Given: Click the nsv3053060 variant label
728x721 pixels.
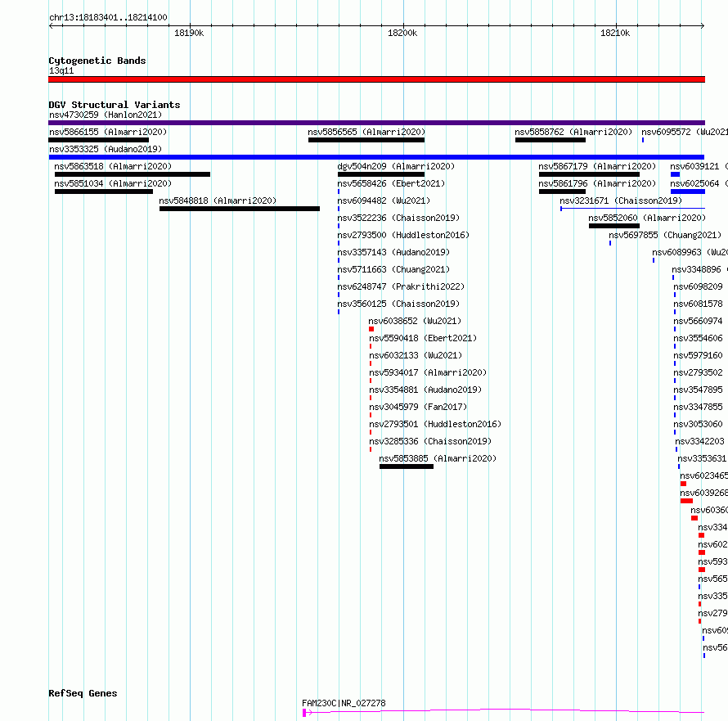Looking at the screenshot, I should pos(698,424).
